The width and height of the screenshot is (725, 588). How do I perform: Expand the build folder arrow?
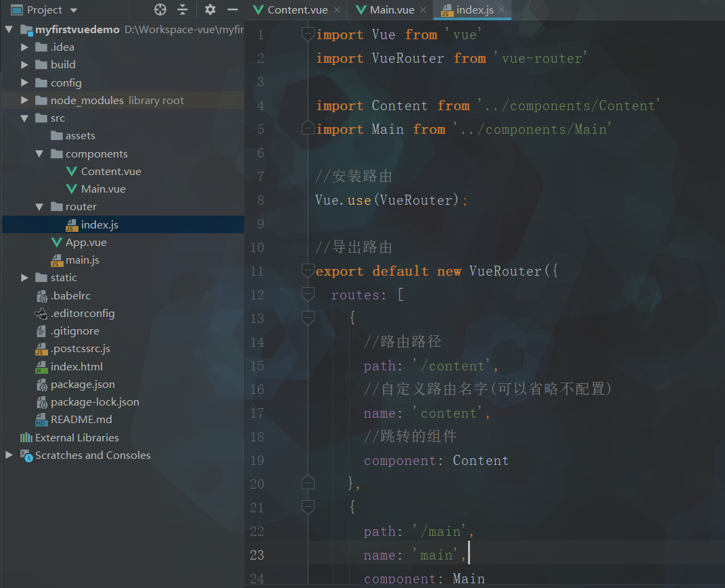point(24,65)
